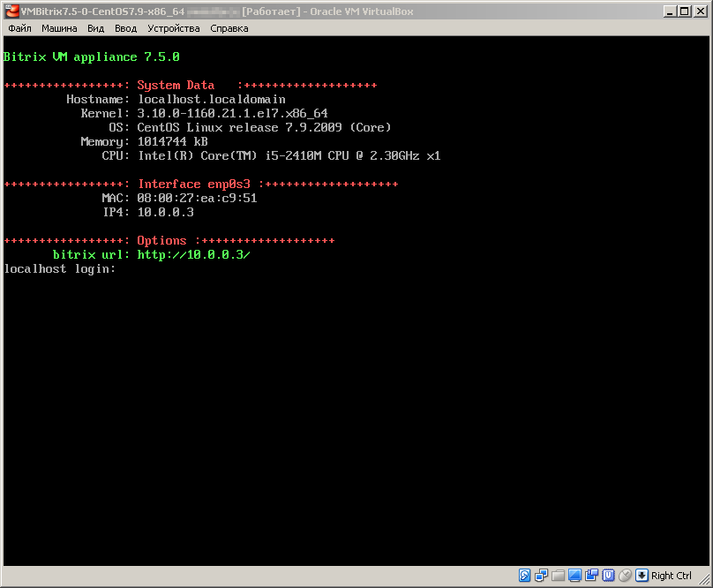The image size is (713, 588).
Task: Open the Устройства menu
Action: coord(173,28)
